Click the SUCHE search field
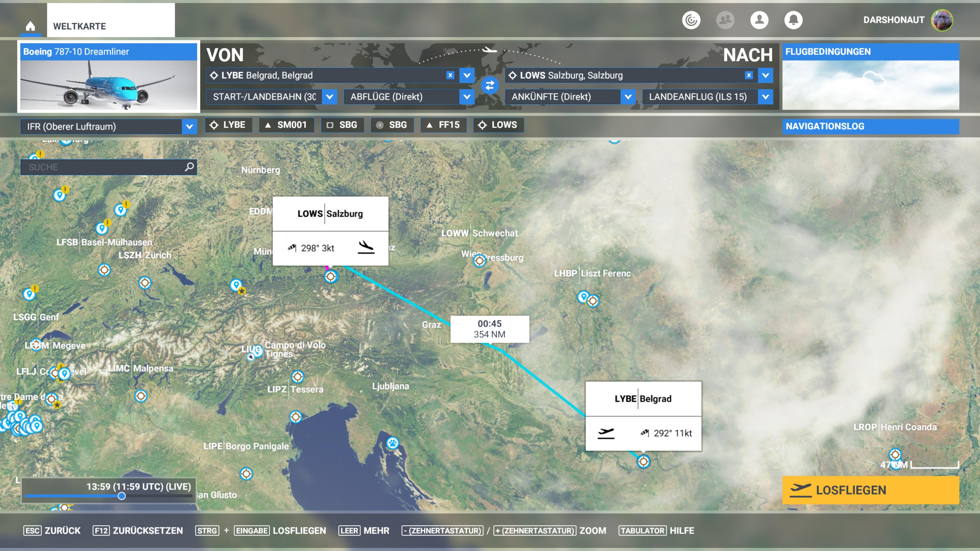The width and height of the screenshot is (980, 551). 108,167
